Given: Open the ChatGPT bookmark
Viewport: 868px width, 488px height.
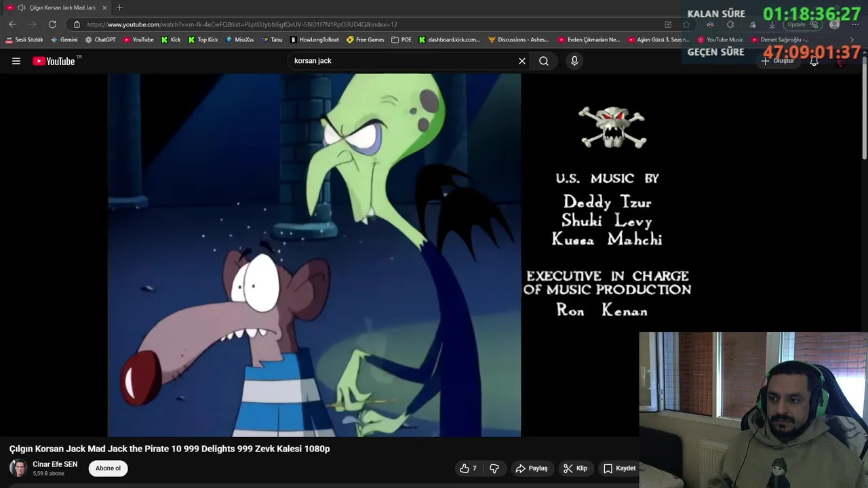Looking at the screenshot, I should (x=100, y=40).
